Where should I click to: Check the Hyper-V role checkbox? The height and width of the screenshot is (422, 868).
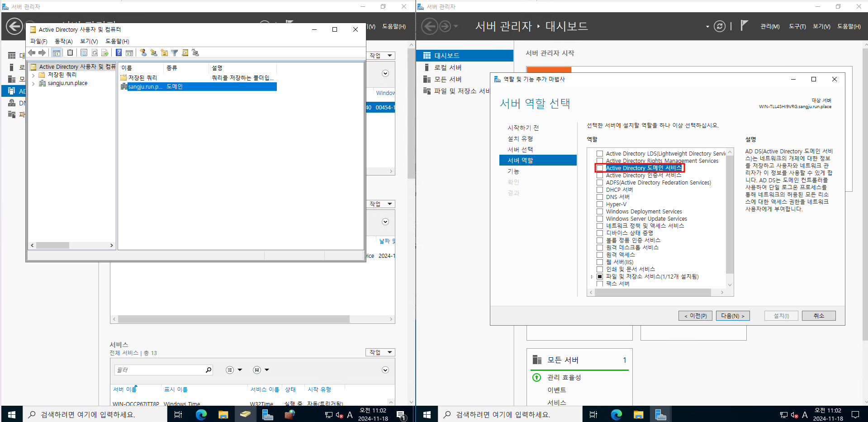tap(600, 204)
